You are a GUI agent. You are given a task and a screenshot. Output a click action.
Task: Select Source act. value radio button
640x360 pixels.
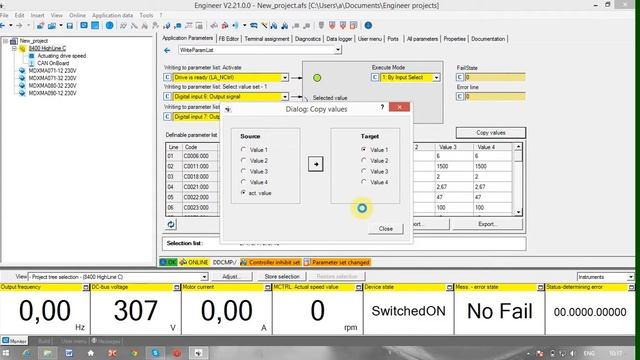click(244, 193)
